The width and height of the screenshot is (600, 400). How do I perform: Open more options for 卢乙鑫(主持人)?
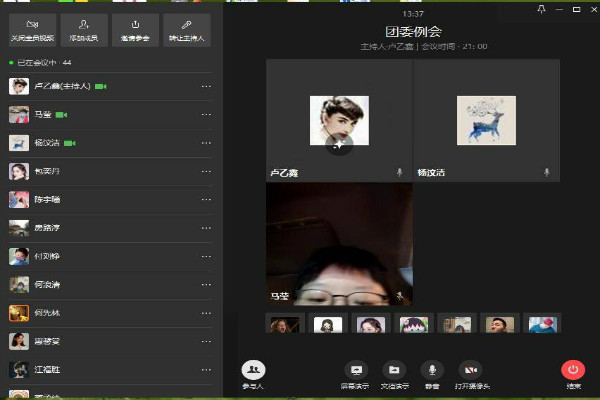(x=206, y=87)
